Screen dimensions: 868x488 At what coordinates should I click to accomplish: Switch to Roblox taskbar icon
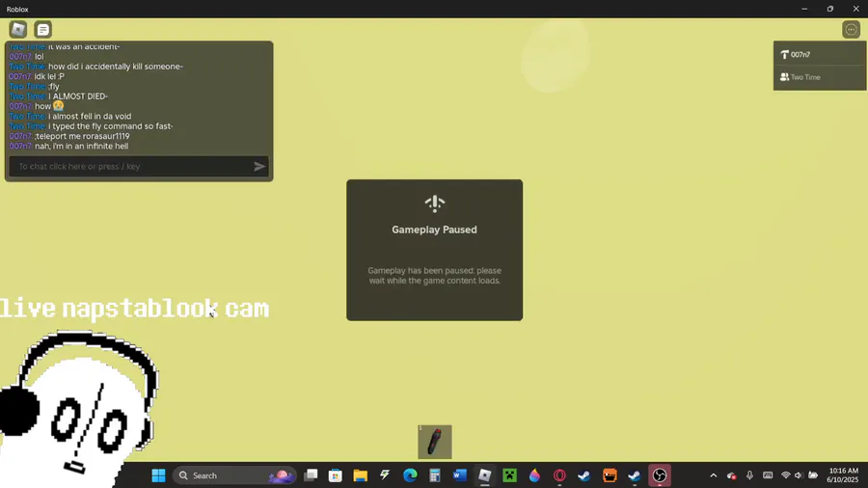[x=484, y=475]
